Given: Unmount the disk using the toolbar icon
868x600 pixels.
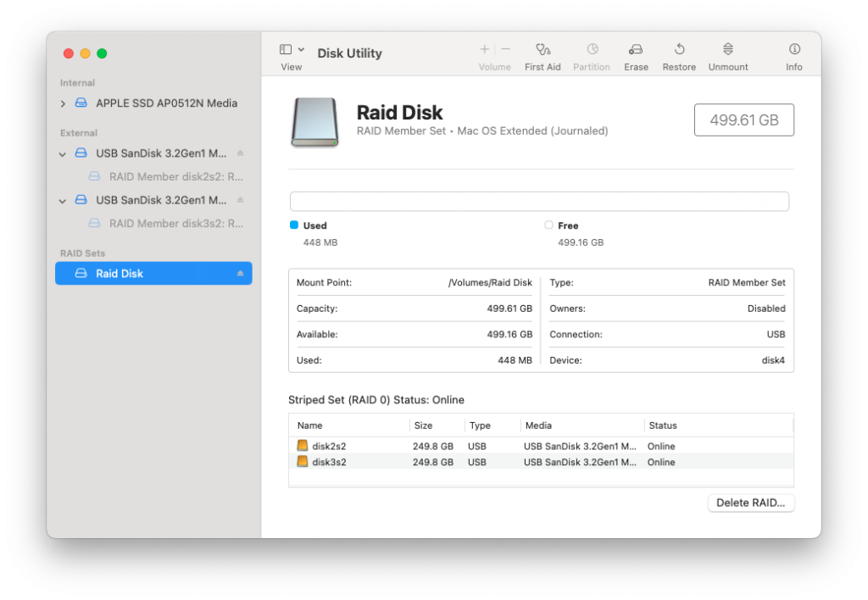Looking at the screenshot, I should pos(727,51).
